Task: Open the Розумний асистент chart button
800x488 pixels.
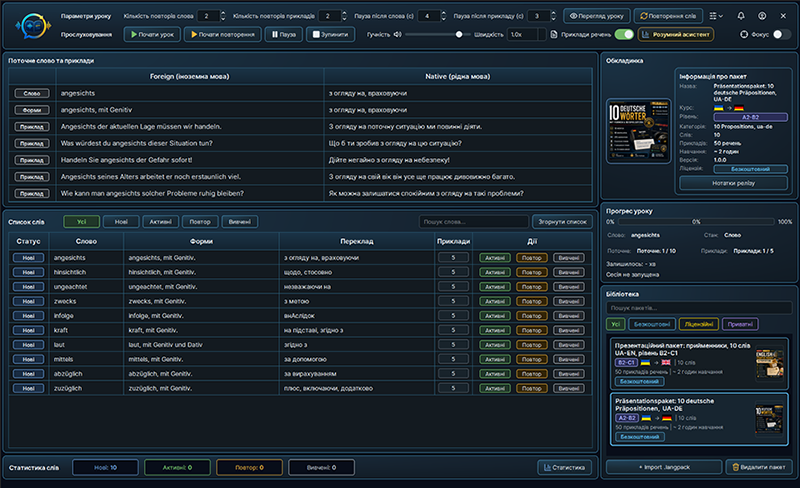Action: (x=676, y=34)
